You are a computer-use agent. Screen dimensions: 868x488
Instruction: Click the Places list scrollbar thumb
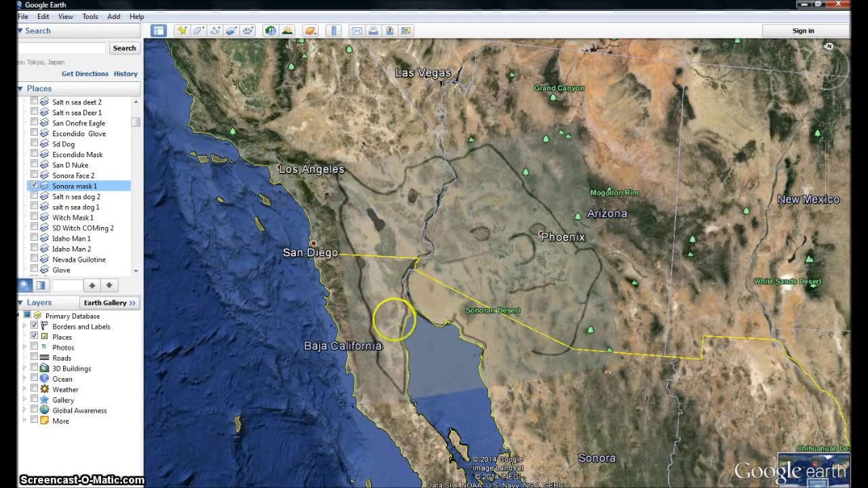coord(136,122)
